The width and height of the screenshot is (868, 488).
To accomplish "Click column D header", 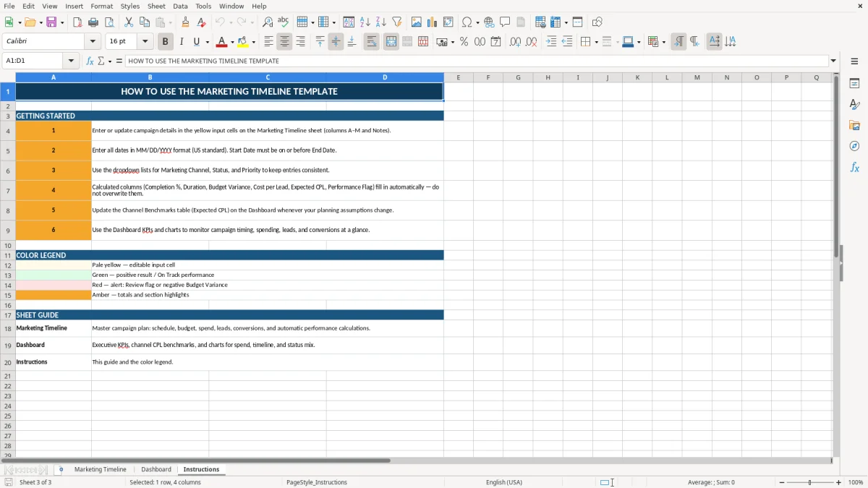I will (385, 77).
